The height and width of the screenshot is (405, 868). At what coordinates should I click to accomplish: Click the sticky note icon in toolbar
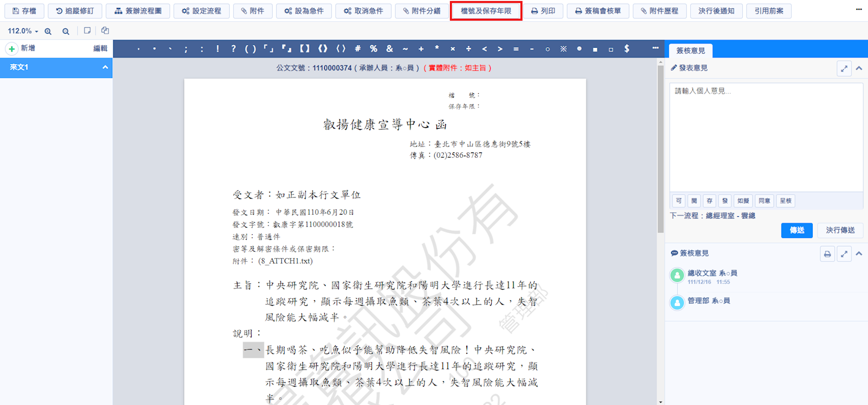(x=87, y=31)
